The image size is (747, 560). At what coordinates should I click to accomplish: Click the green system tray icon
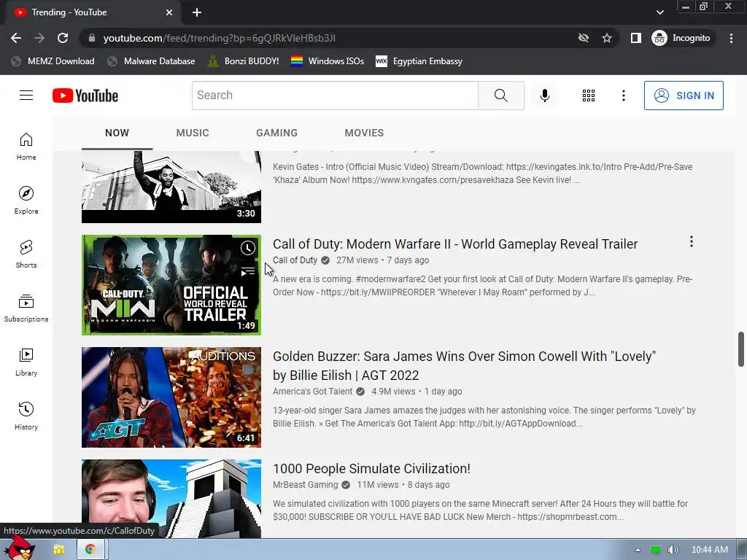pos(656,550)
